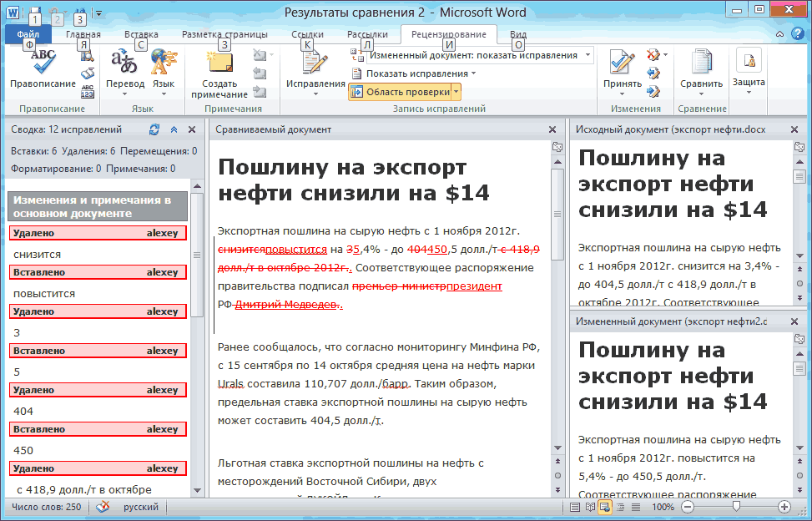Screen dimensions: 812x521
Task: Toggle ruler icon in compared document pane
Action: pos(557,147)
